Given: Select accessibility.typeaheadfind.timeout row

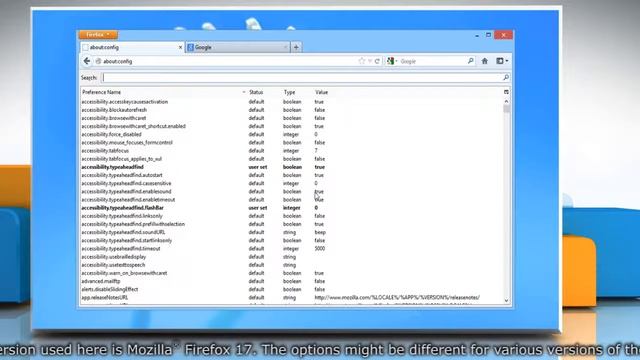Looking at the screenshot, I should [291, 249].
